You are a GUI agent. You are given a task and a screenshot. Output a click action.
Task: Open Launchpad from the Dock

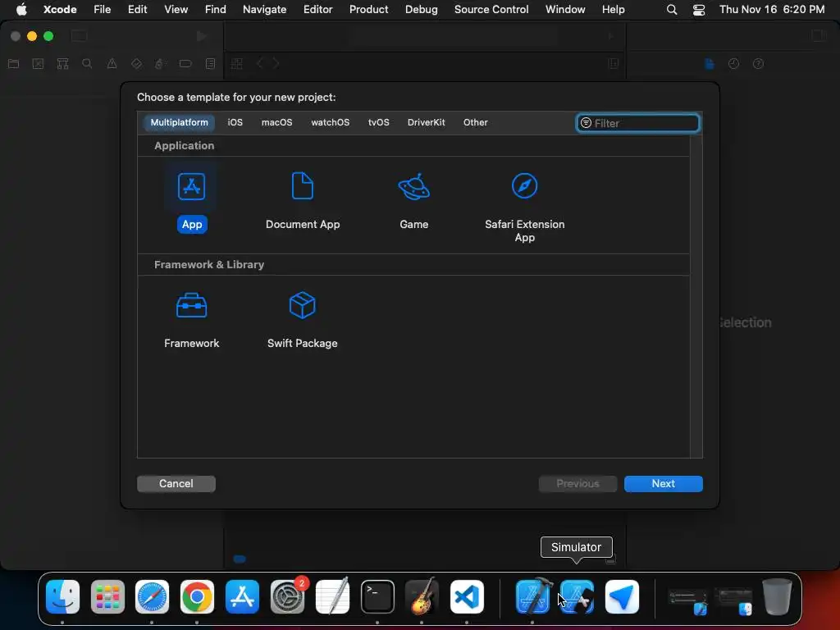point(107,596)
